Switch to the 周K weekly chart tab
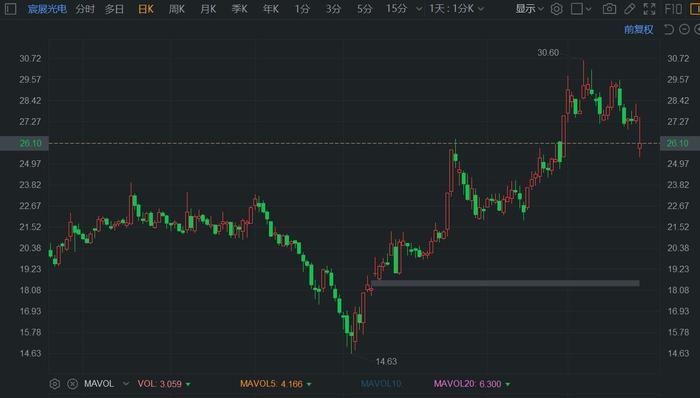 pos(177,8)
